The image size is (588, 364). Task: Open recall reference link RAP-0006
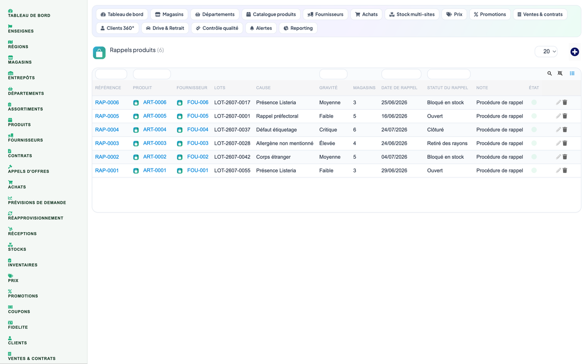click(107, 102)
